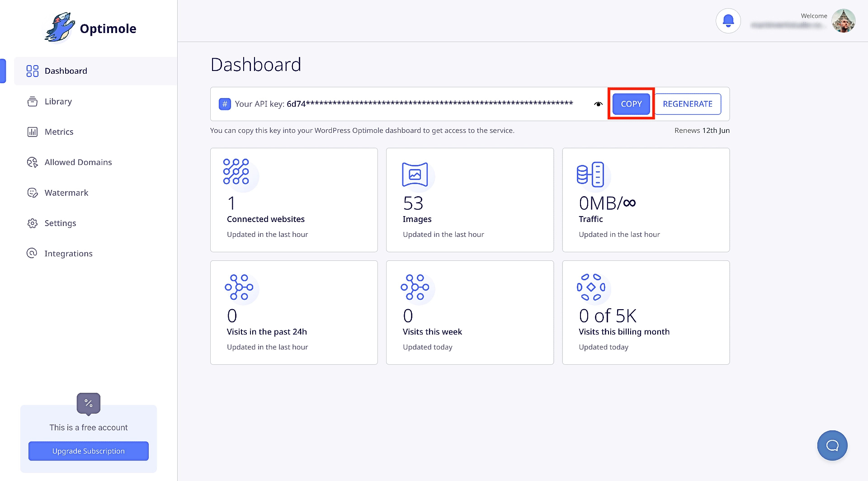Image resolution: width=868 pixels, height=481 pixels.
Task: Reveal the API key with eye icon
Action: coord(598,104)
